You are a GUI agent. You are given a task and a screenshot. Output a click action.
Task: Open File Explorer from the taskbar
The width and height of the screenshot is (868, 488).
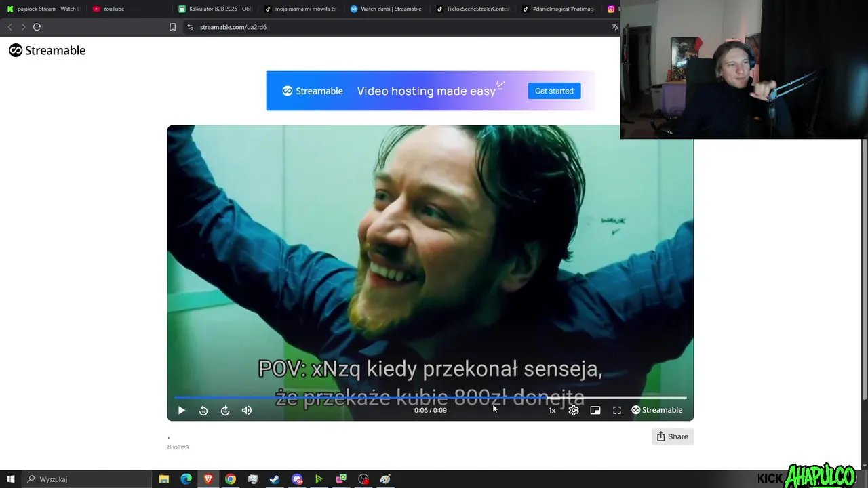[x=164, y=479]
